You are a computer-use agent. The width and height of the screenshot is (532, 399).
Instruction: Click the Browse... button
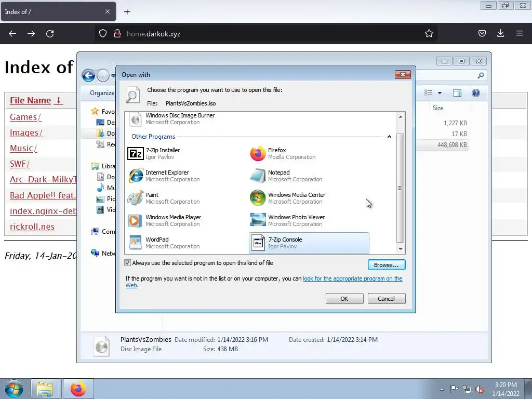tap(387, 265)
